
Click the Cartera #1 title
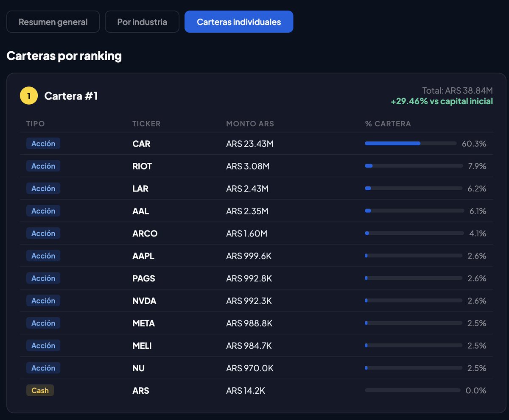point(71,96)
